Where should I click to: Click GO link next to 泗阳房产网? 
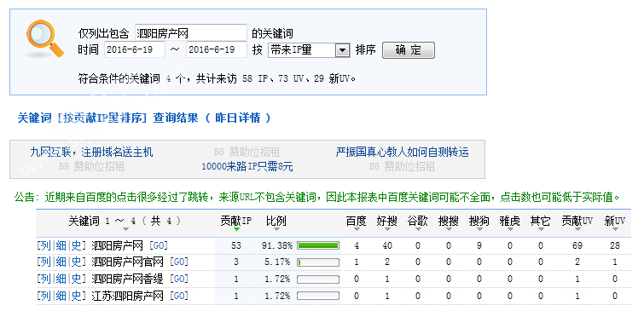pyautogui.click(x=159, y=245)
